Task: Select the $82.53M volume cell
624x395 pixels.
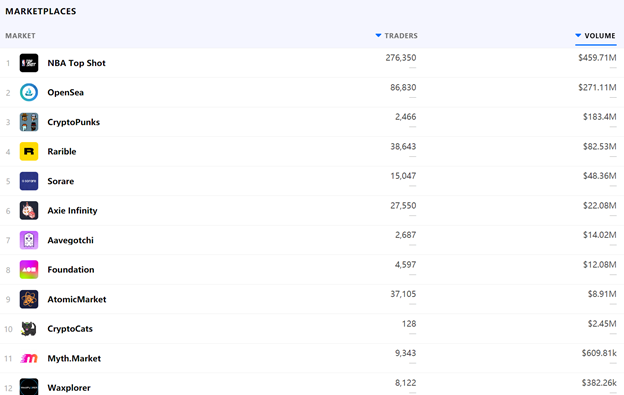Action: coord(600,146)
